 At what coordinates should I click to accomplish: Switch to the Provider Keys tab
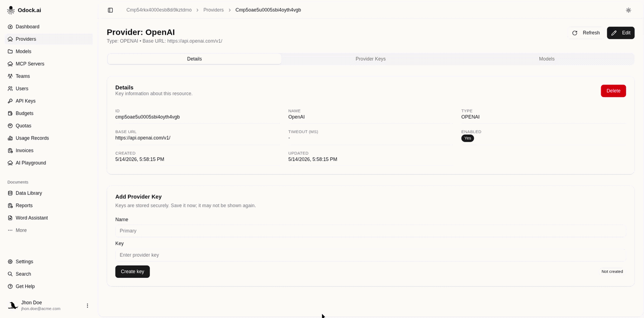(x=370, y=59)
